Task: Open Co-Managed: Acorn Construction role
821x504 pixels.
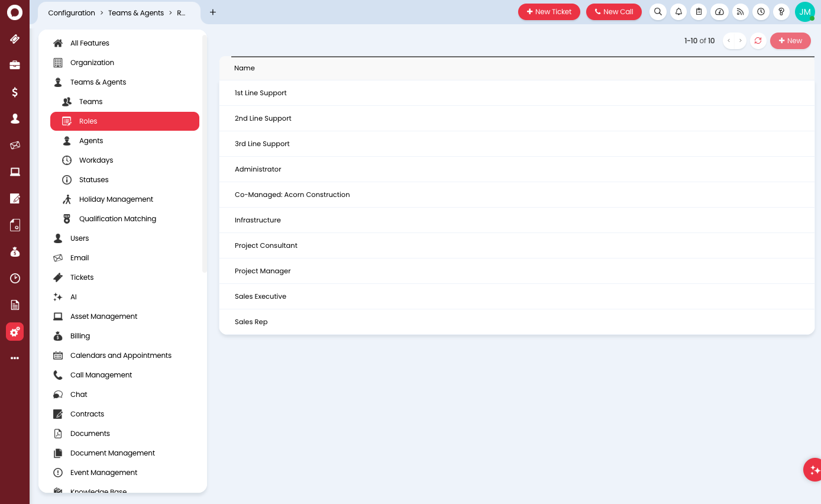Action: (x=517, y=195)
